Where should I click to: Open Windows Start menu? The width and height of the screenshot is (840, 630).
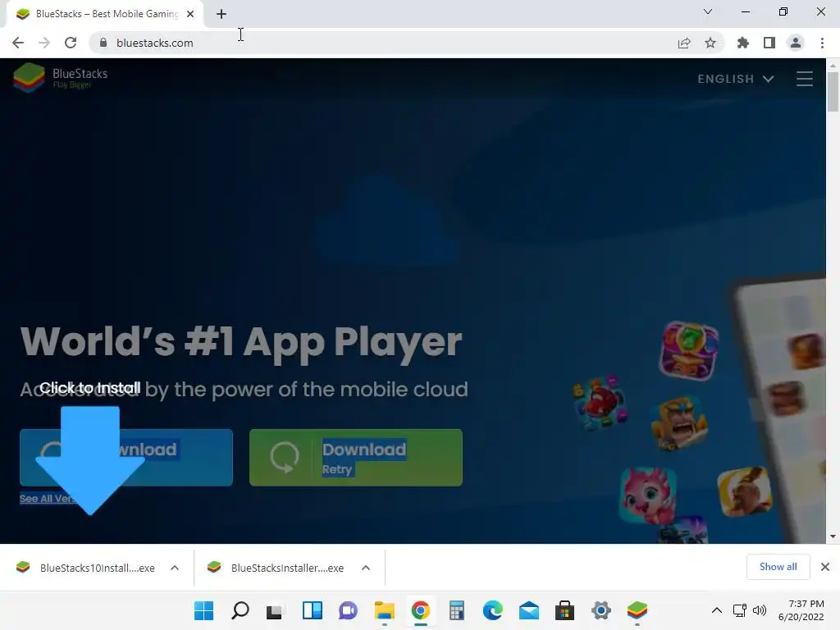click(203, 610)
